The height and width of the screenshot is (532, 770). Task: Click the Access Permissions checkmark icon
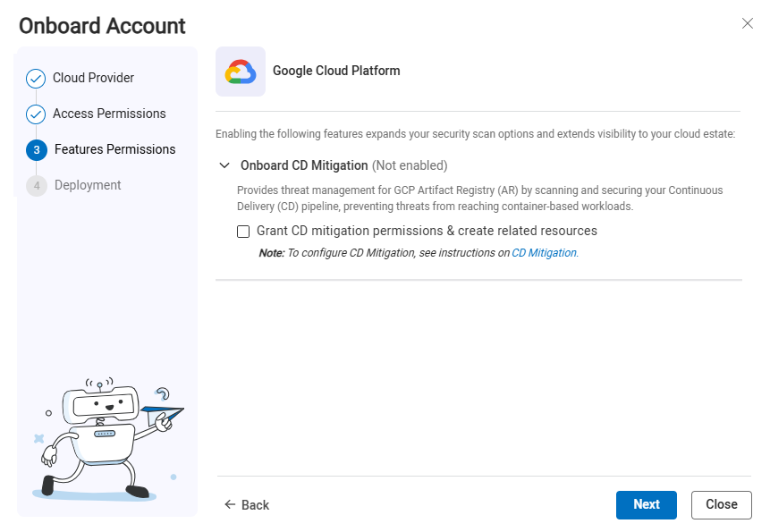pyautogui.click(x=36, y=114)
